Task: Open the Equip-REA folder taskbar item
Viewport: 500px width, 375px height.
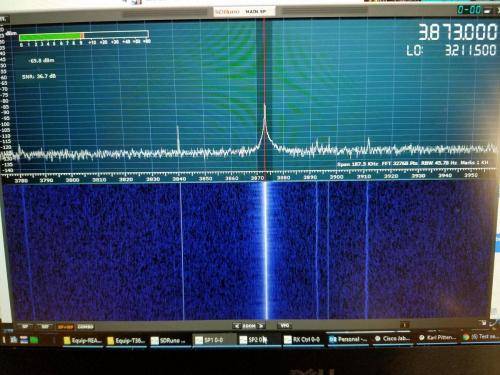Action: coord(83,341)
